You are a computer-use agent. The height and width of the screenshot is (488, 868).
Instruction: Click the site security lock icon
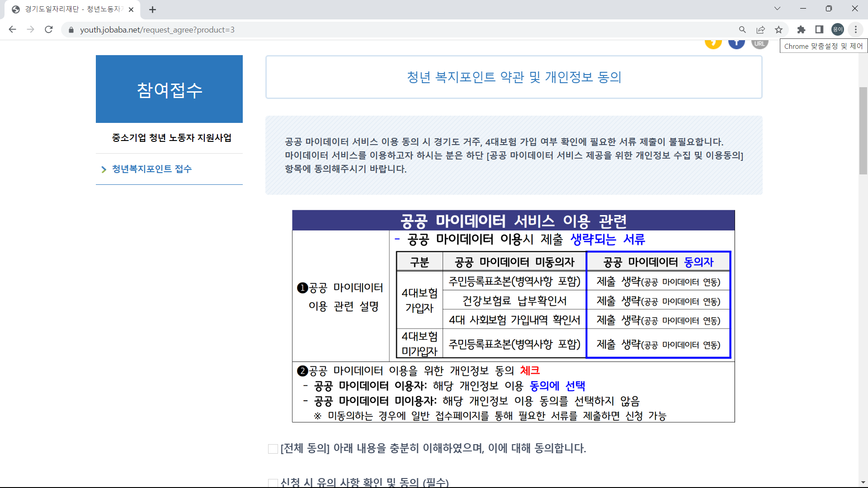point(71,30)
